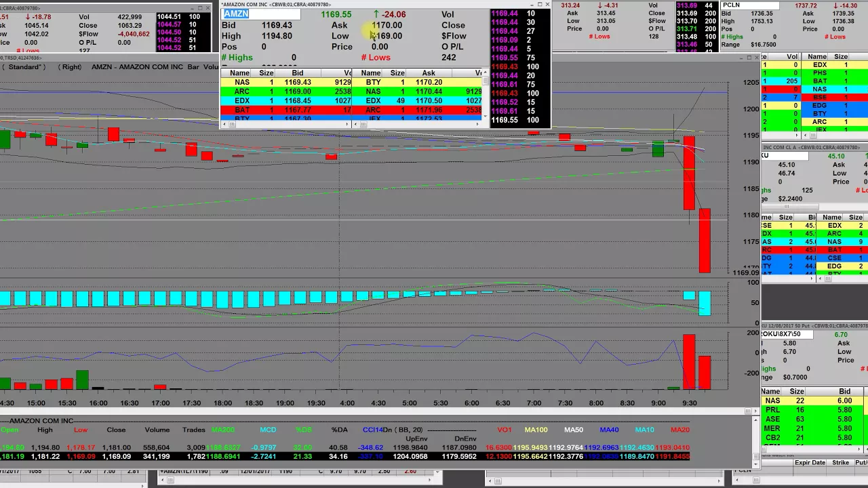Click the MA100 indicator column header

pos(536,430)
